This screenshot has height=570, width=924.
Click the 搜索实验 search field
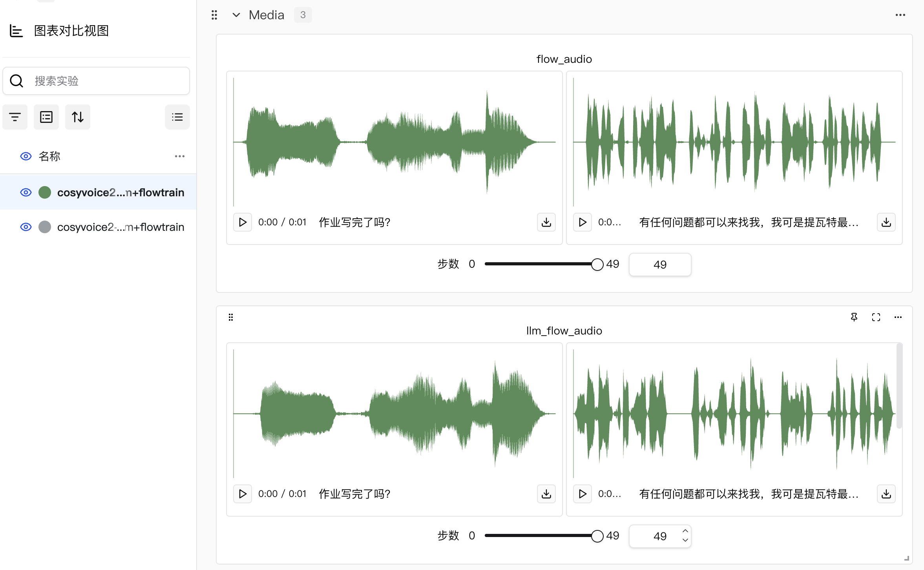106,81
